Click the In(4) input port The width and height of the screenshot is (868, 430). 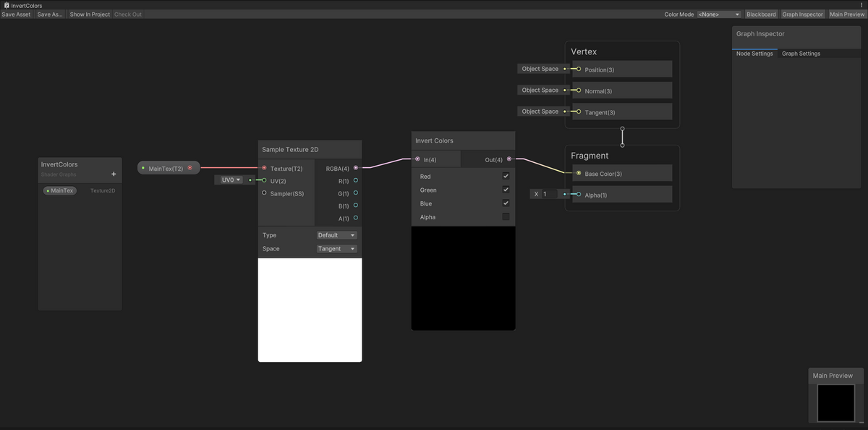[x=417, y=159]
